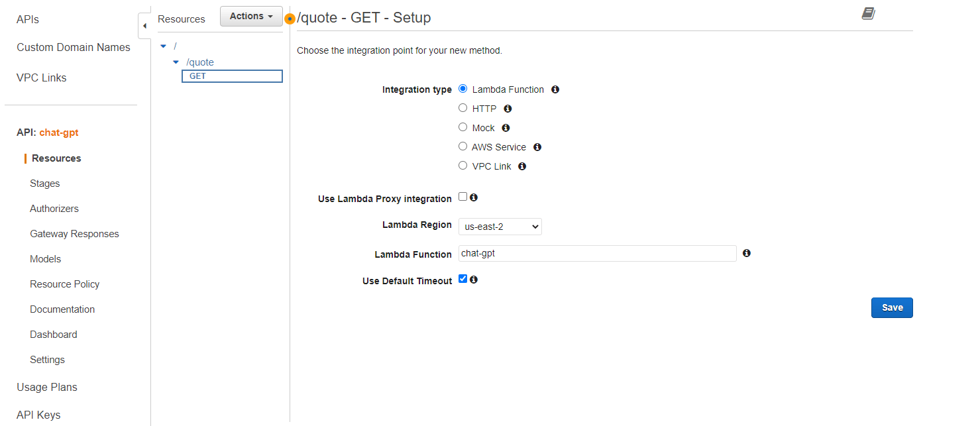Click the info icon next to Lambda Proxy integration
980x426 pixels.
click(x=474, y=197)
